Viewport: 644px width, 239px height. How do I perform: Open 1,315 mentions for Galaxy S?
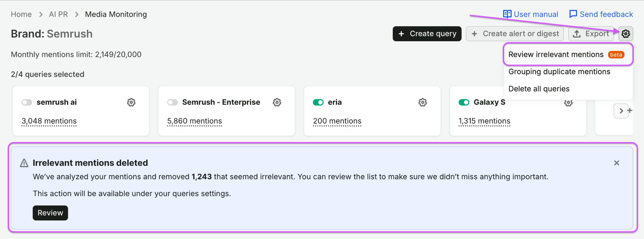point(484,121)
